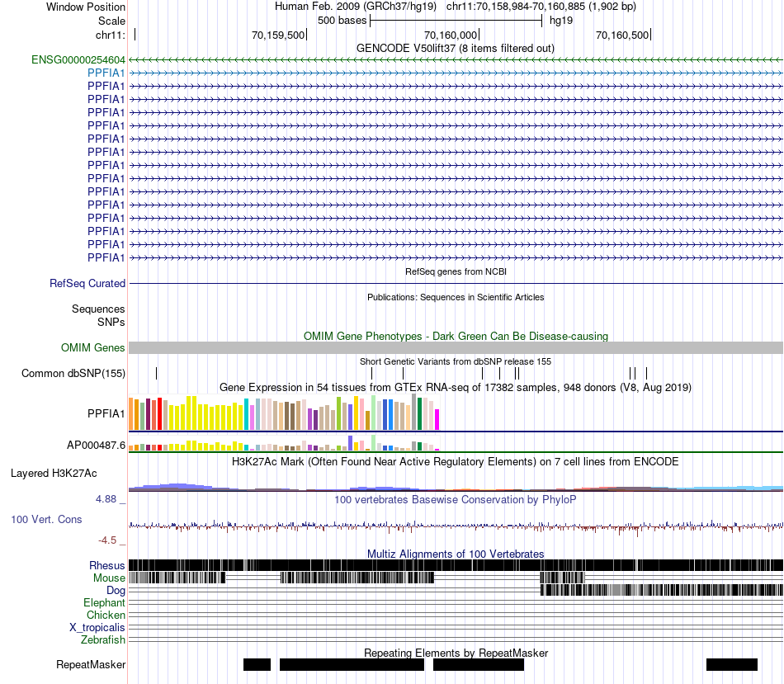
Task: Click the RefSeq Curated track label
Action: [x=87, y=284]
